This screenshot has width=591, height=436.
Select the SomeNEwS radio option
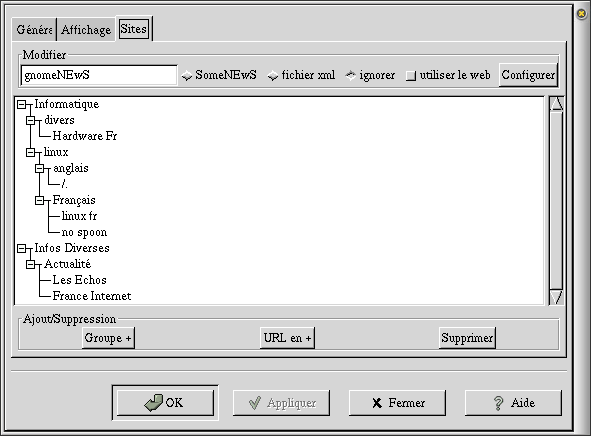[187, 76]
